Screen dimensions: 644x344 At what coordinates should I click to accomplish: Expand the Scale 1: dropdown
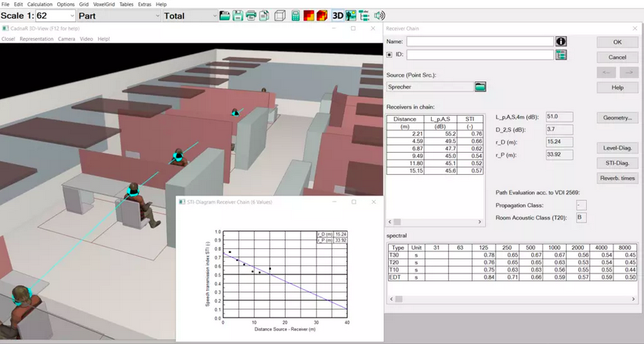coord(71,16)
